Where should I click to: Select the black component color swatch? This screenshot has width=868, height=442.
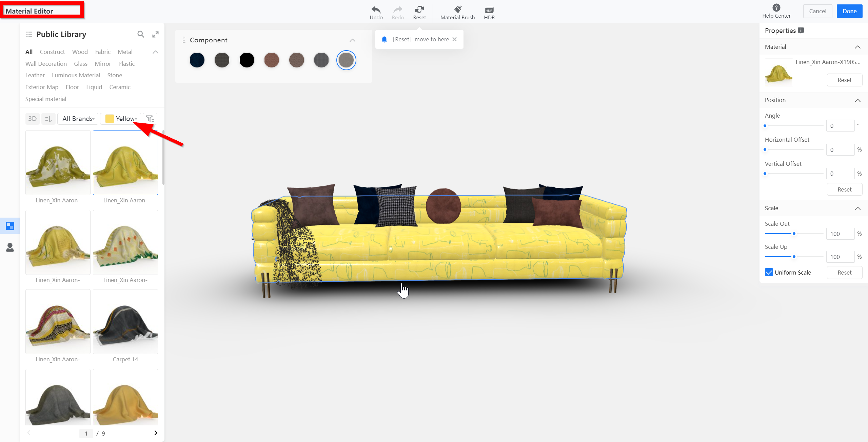[246, 60]
